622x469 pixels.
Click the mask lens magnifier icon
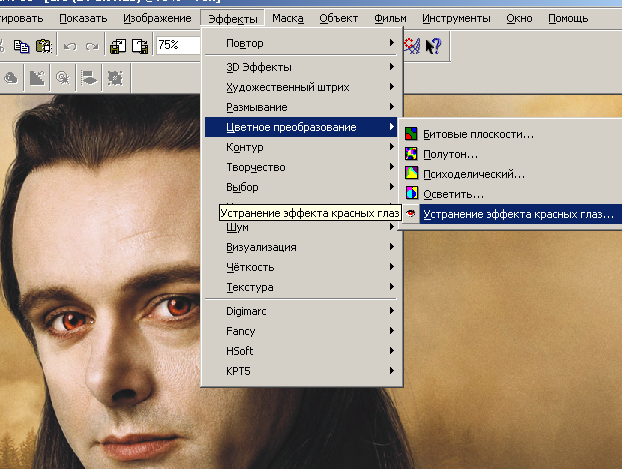pos(63,78)
